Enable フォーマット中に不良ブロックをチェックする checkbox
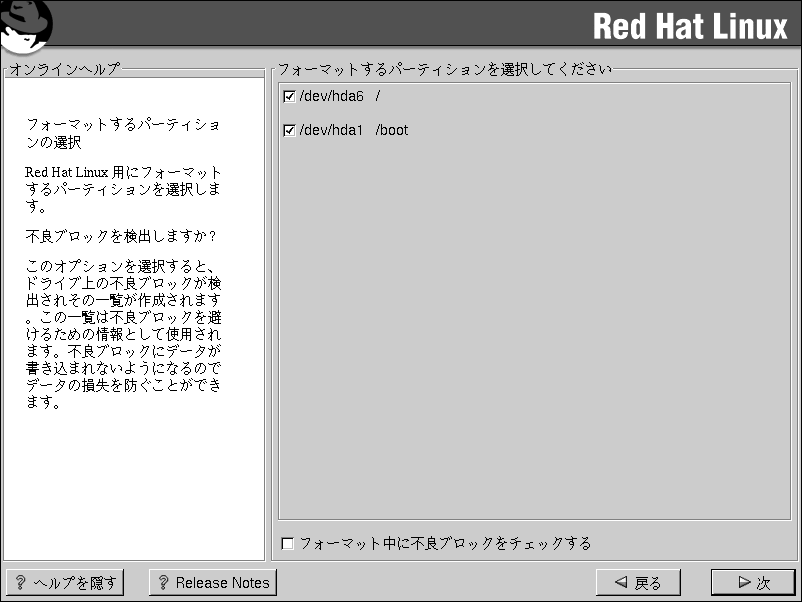This screenshot has height=602, width=802. coord(288,544)
